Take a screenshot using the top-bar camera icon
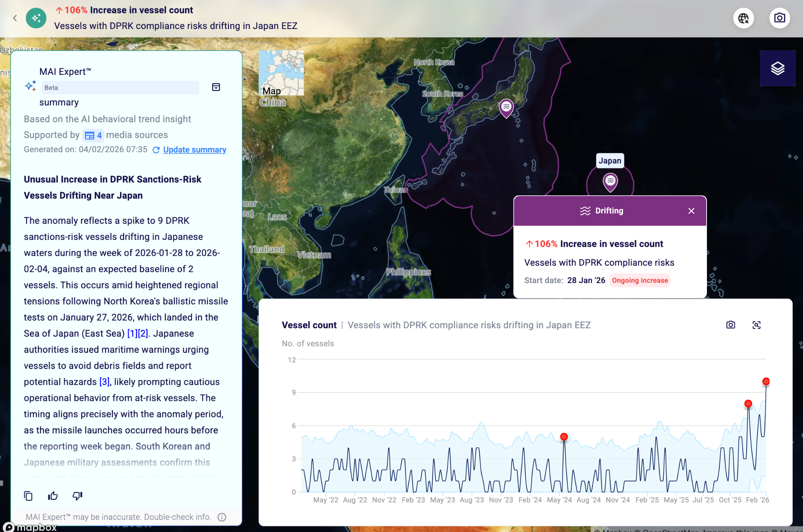Viewport: 803px width, 532px height. [x=779, y=18]
